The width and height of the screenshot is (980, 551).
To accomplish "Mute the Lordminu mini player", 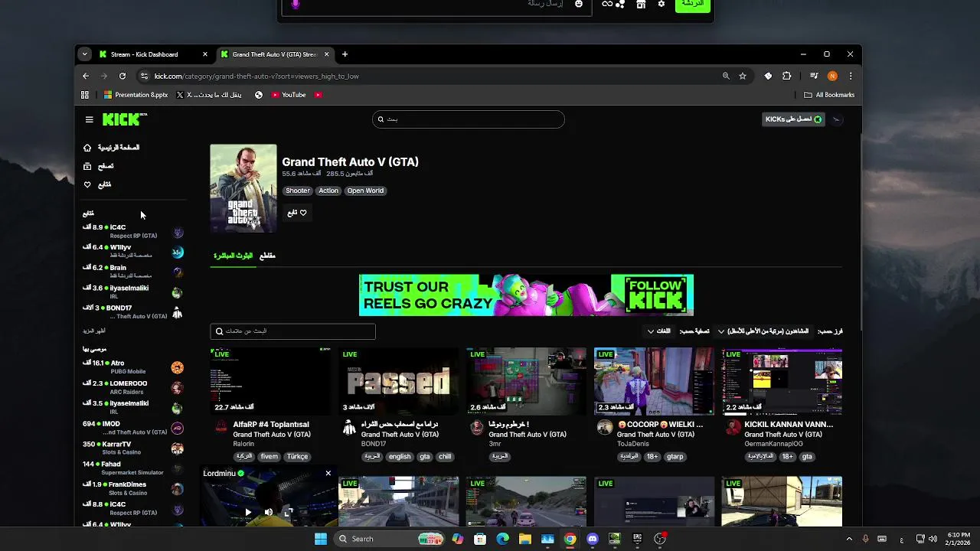I will pyautogui.click(x=269, y=512).
